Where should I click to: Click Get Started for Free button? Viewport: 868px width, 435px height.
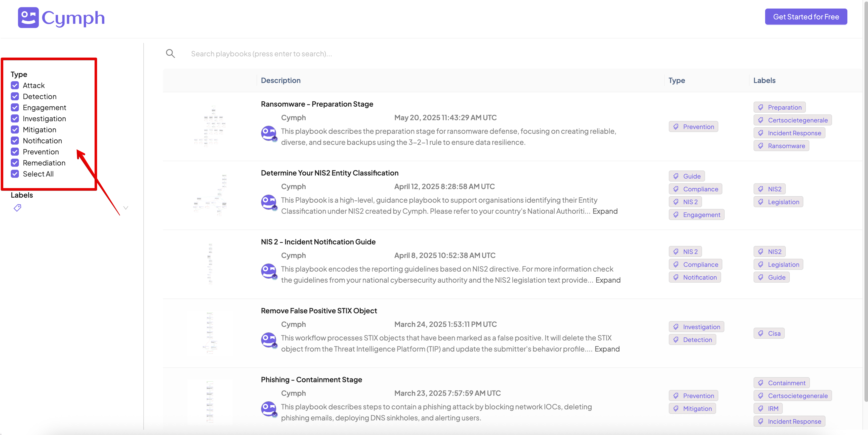pos(806,17)
